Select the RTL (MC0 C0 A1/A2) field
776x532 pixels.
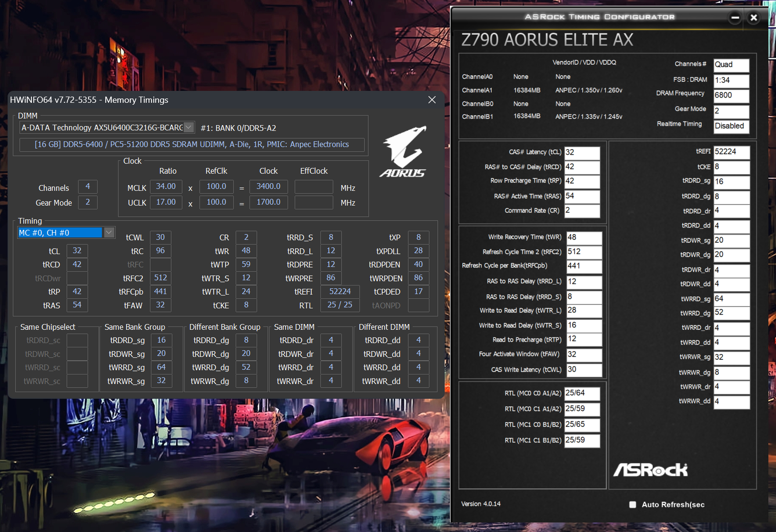tap(582, 394)
